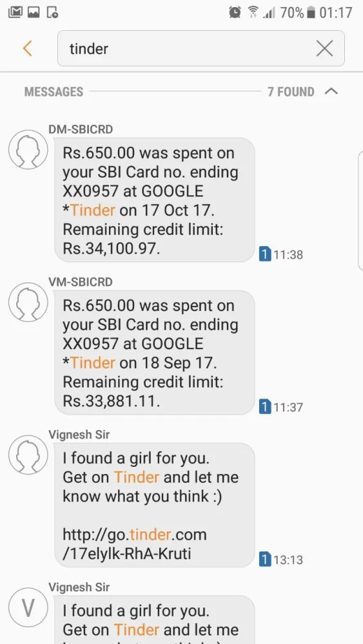This screenshot has height=644, width=363.
Task: Collapse the Messages results section
Action: [x=331, y=91]
